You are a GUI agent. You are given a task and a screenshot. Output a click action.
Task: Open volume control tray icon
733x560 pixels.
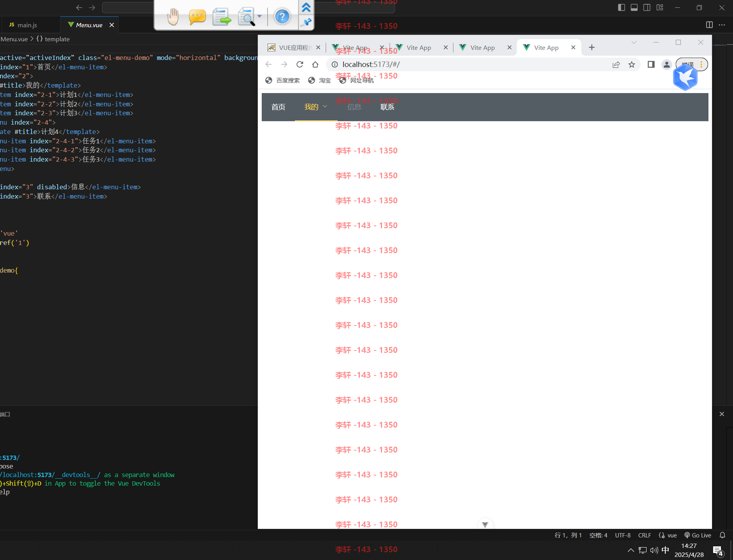pos(654,550)
